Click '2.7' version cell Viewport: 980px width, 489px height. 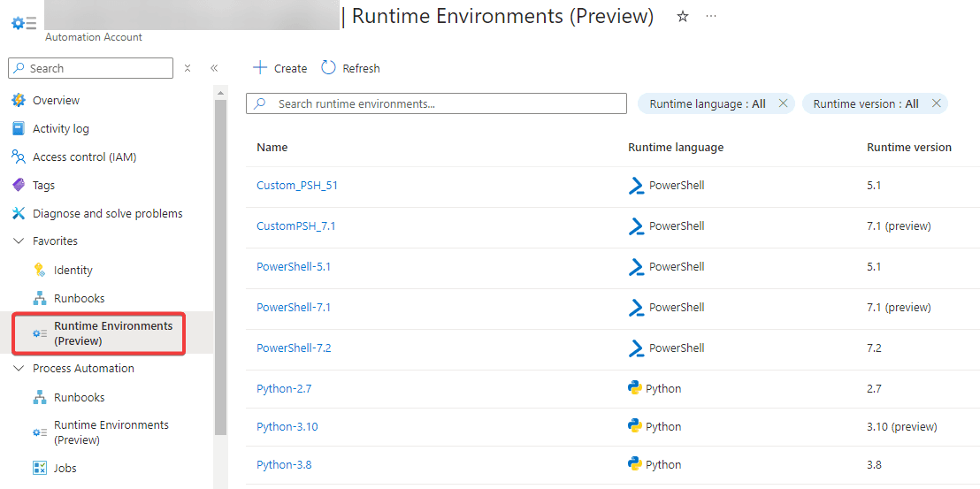(x=874, y=388)
